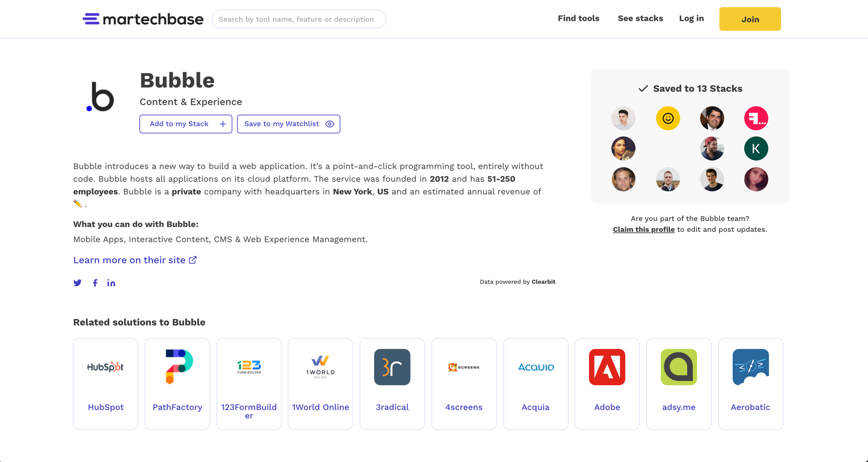Screen dimensions: 868x462
Task: Open the PathFactory related solution card
Action: (x=177, y=384)
